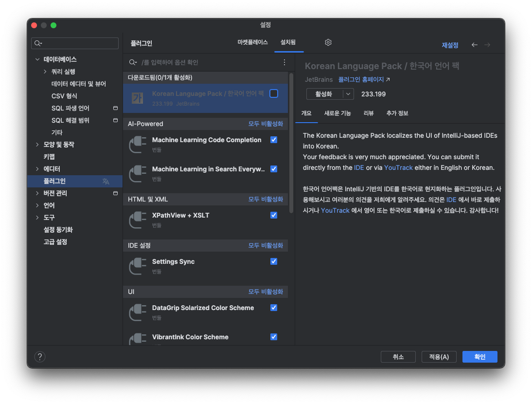Switch to the 마켓플레이스 tab
Viewport: 532px width, 404px height.
[252, 42]
